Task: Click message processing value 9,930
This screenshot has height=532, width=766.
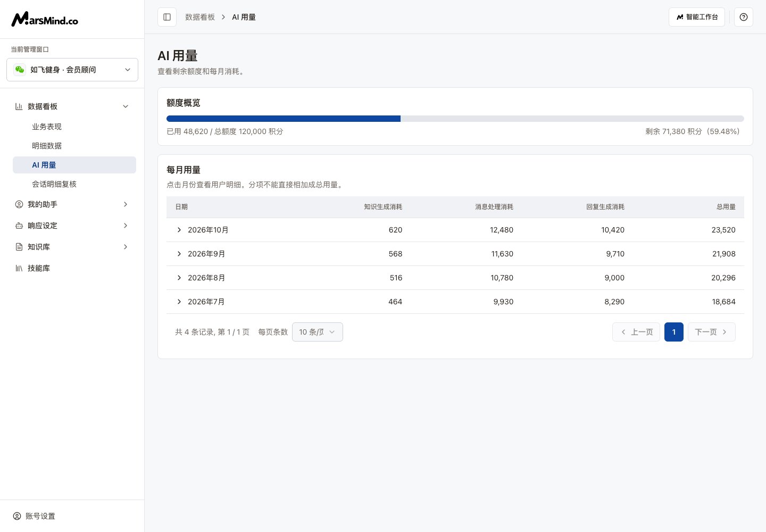Action: click(x=503, y=302)
